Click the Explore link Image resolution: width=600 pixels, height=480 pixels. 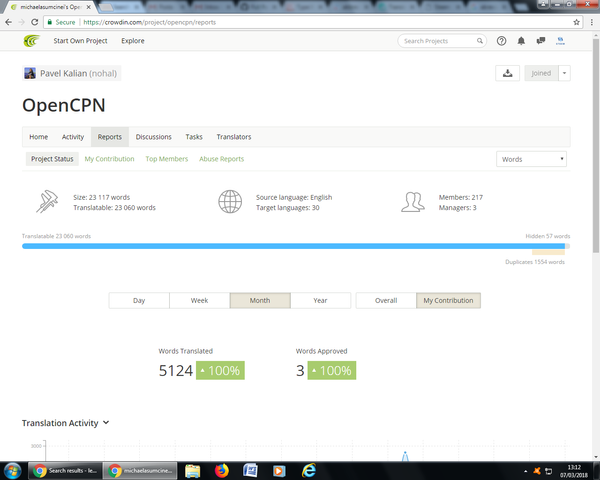point(133,41)
